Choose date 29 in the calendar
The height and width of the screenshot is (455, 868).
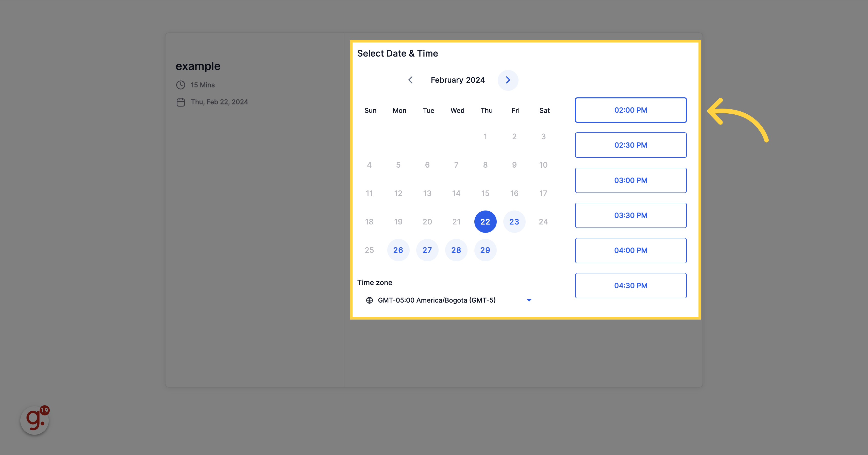[x=485, y=250]
